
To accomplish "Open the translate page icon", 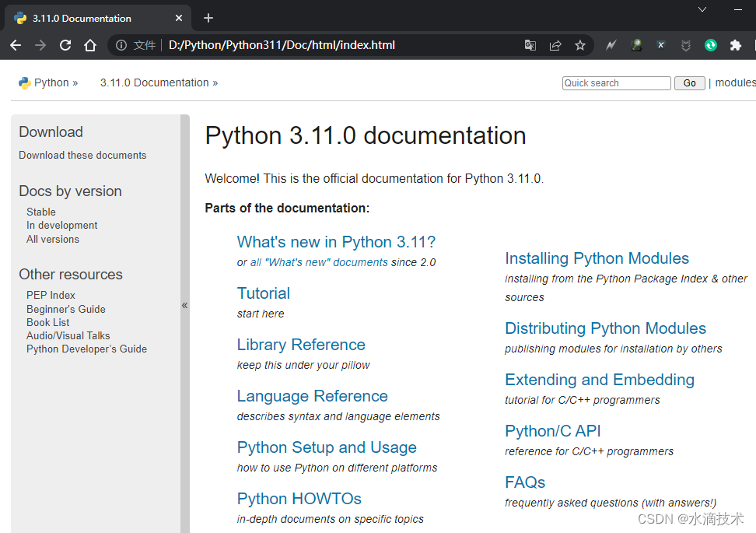I will (x=530, y=45).
